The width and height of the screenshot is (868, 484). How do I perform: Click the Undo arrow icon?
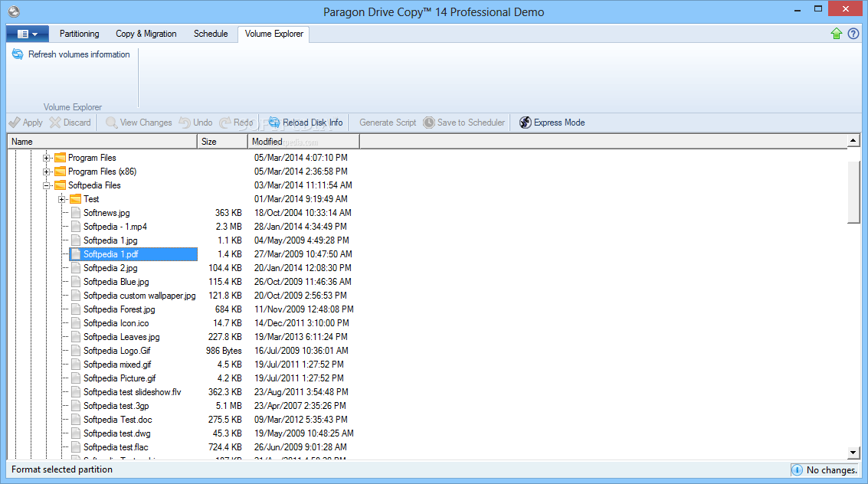[x=185, y=123]
